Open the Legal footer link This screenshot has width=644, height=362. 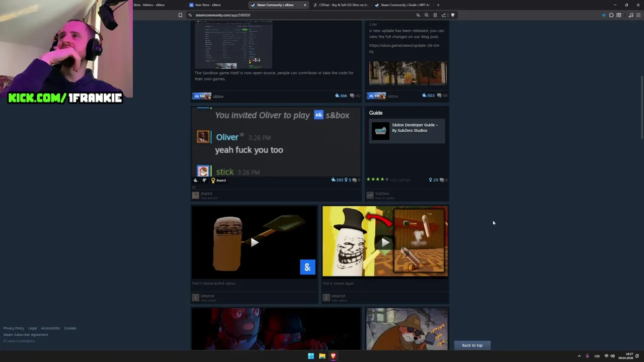[x=32, y=328]
